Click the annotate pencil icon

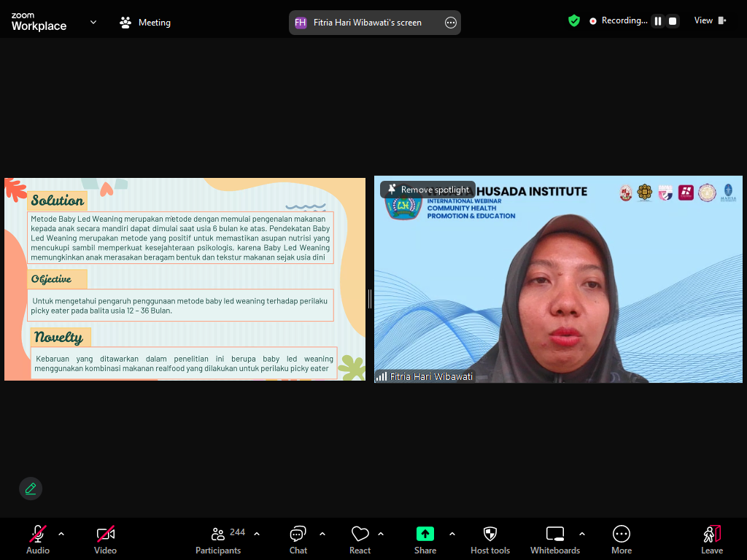31,489
